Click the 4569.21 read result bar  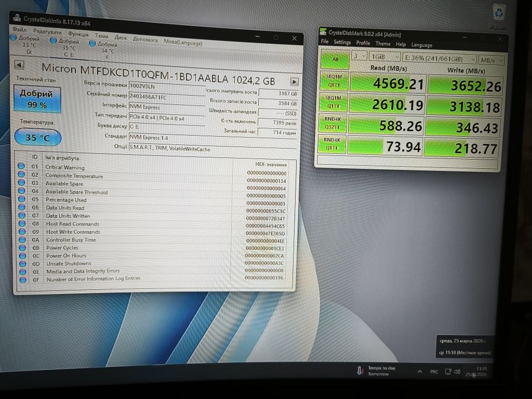click(388, 83)
